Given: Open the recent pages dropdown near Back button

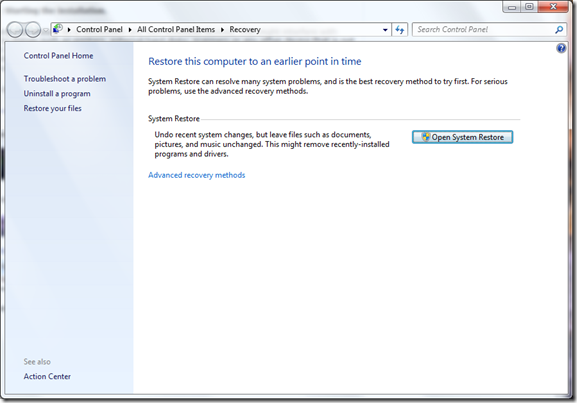Looking at the screenshot, I should [x=46, y=30].
